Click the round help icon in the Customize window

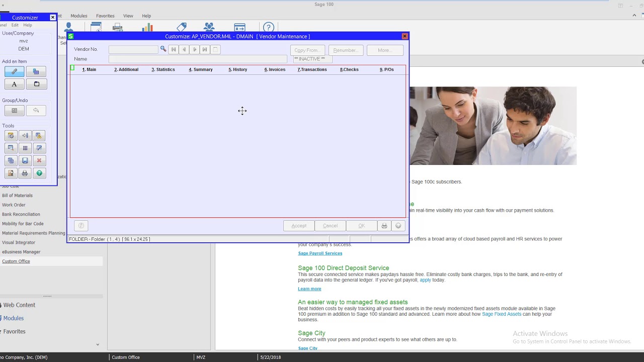pos(398,226)
